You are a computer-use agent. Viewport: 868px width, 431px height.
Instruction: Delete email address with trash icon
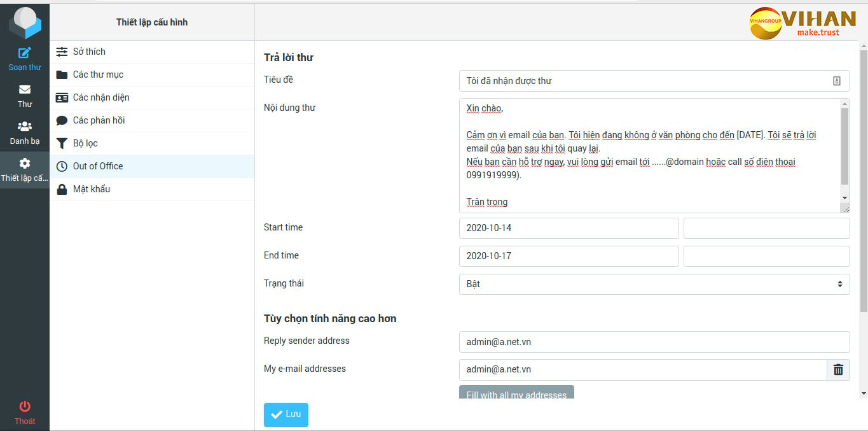838,370
